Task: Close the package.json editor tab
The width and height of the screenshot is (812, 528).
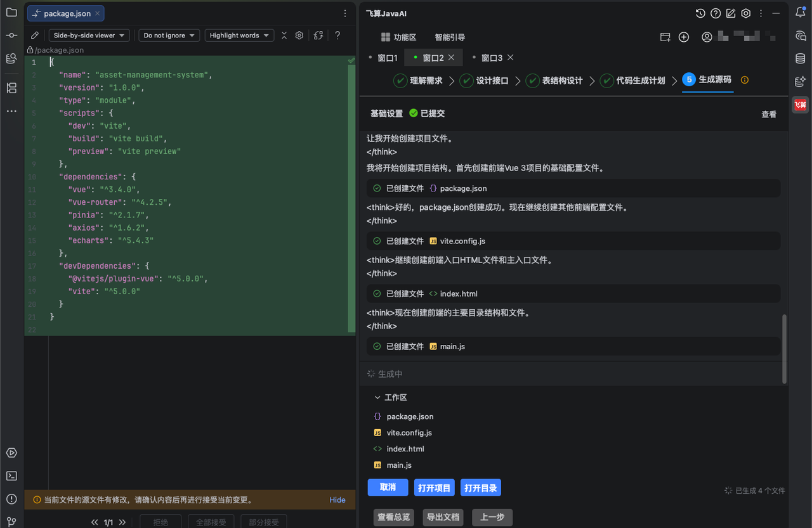Action: [x=97, y=13]
